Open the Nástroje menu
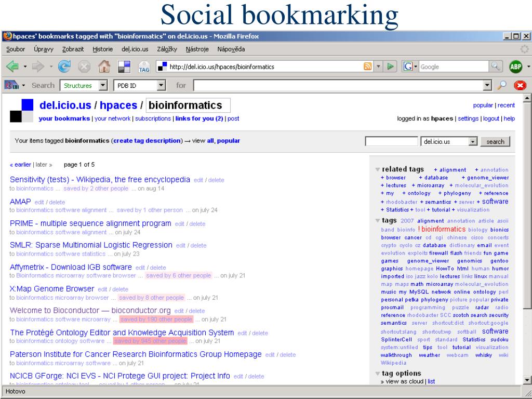Screen dimensions: 532x399 [x=197, y=49]
